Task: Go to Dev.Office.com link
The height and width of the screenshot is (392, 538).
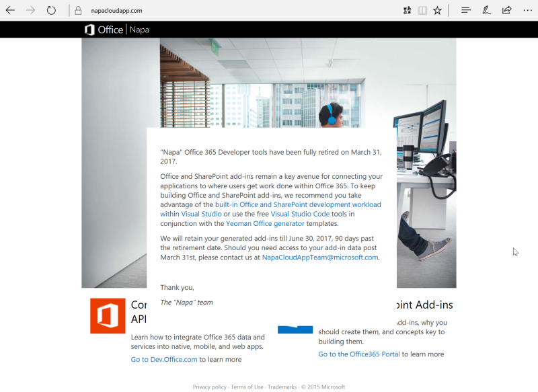Action: point(164,360)
